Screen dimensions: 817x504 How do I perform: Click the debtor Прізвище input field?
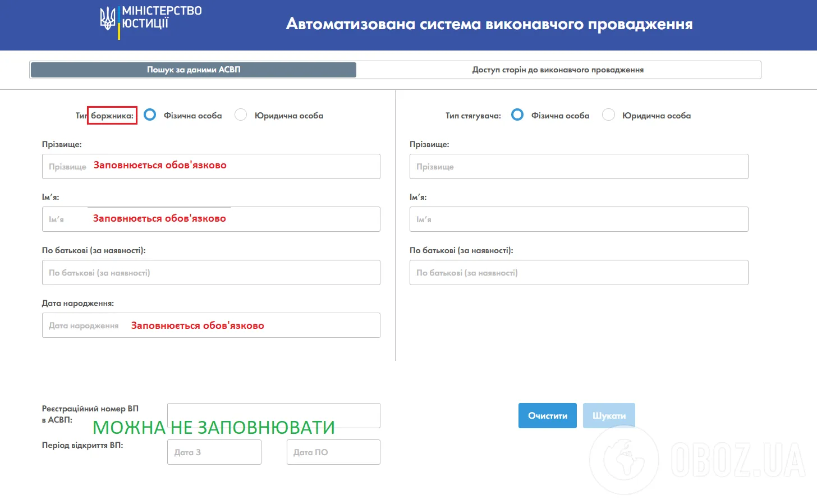coord(211,166)
